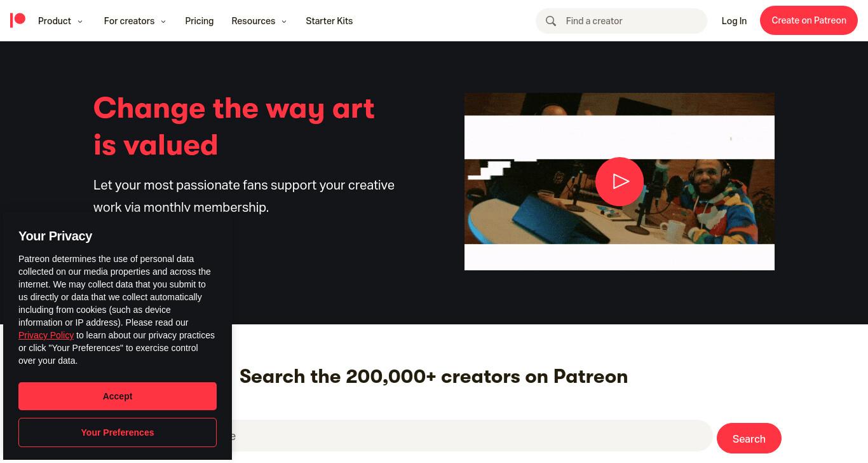
Task: Click the Patreon logo icon
Action: pos(18,20)
